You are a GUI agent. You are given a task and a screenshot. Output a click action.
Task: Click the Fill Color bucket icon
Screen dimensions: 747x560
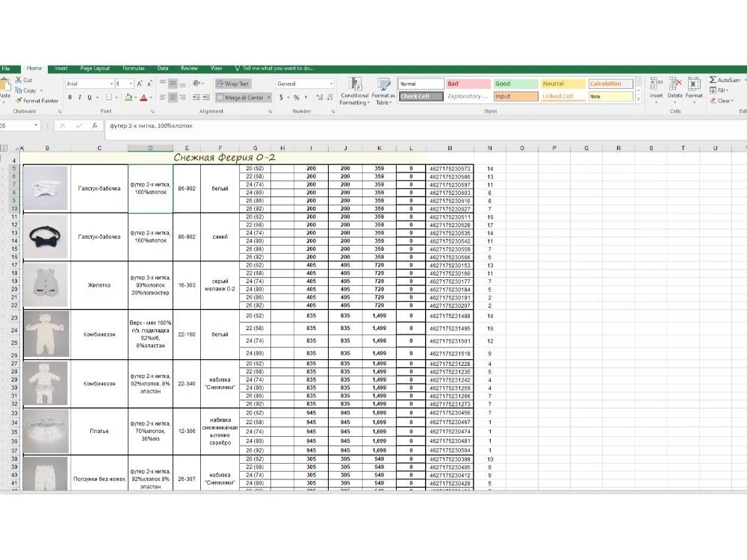[128, 97]
